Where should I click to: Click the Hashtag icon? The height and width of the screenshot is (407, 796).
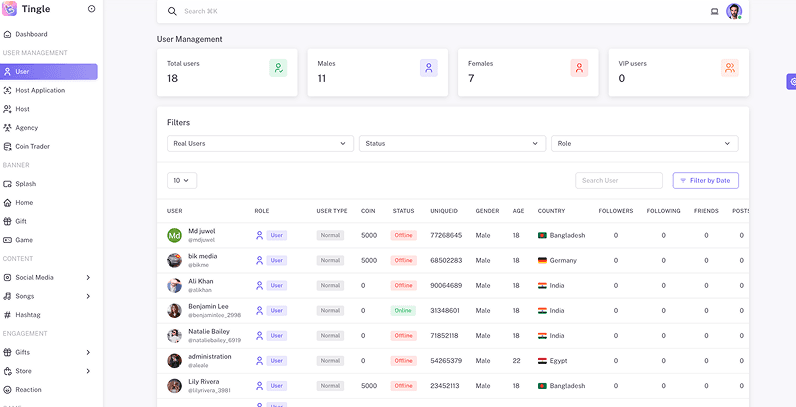[7, 315]
